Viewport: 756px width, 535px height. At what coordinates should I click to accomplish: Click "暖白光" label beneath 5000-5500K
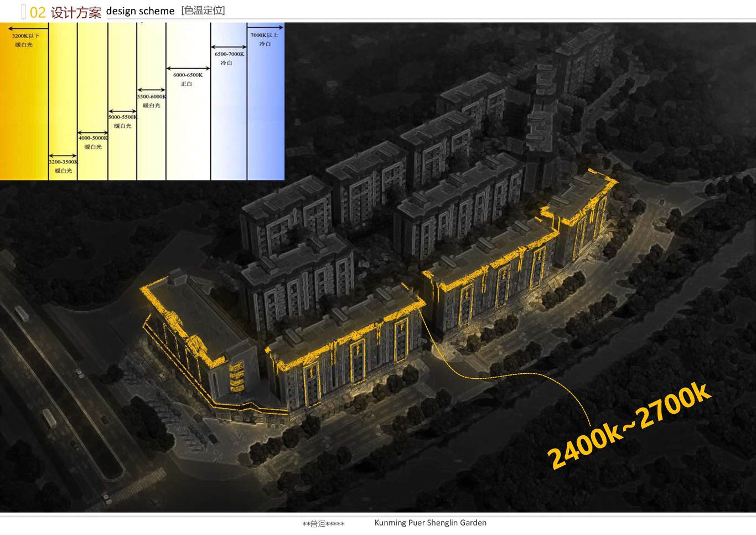coord(123,126)
